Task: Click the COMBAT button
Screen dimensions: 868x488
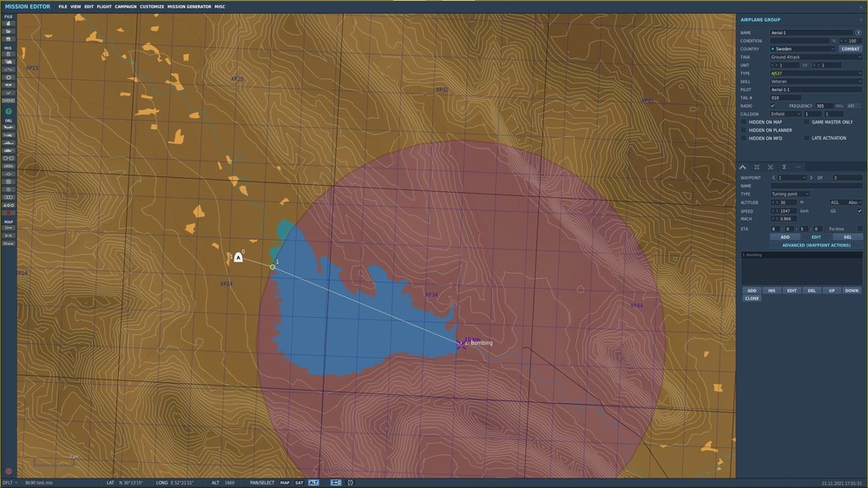Action: tap(851, 49)
